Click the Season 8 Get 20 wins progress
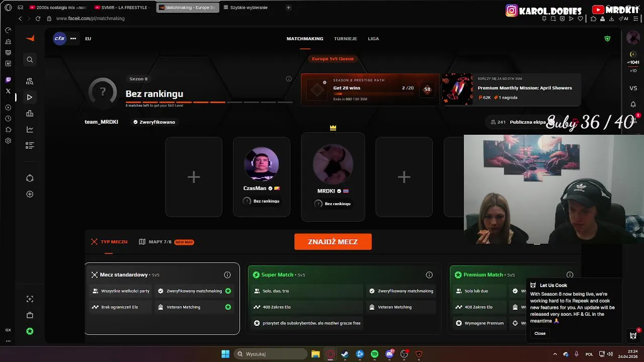 coord(370,89)
